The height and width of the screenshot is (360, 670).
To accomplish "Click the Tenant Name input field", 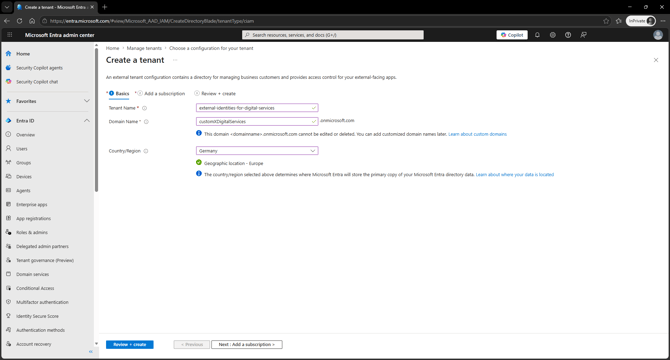I will point(257,108).
